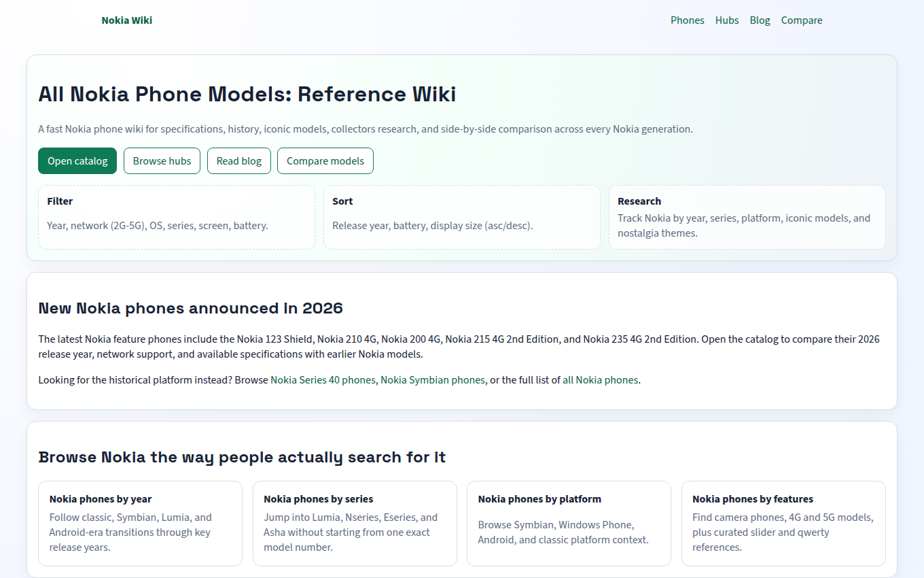
Task: Go to Hubs in the top navigation
Action: click(726, 20)
